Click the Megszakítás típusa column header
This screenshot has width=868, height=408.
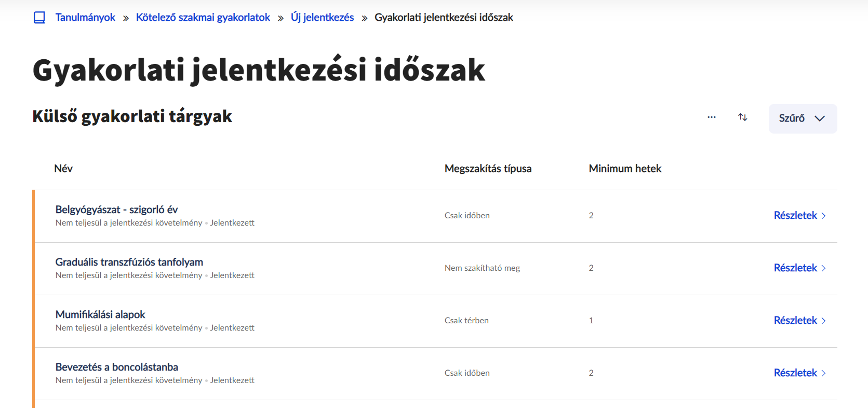(x=488, y=169)
